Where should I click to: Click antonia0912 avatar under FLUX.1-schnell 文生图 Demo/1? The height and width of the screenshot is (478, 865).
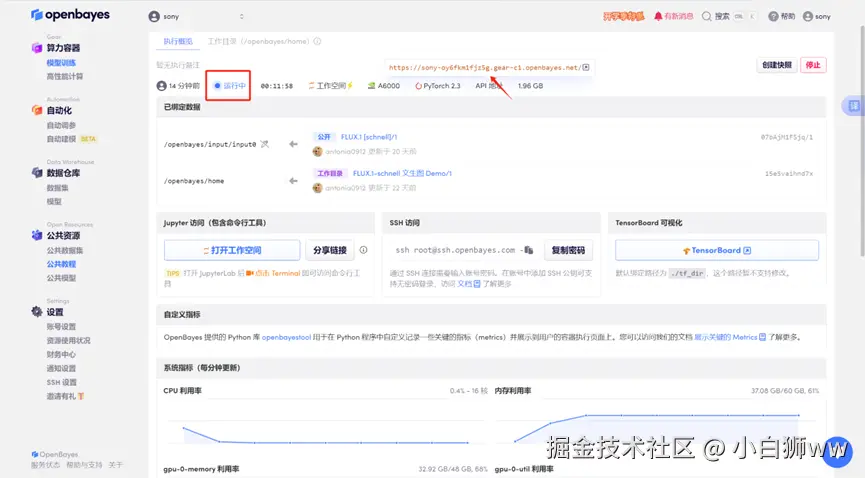317,188
